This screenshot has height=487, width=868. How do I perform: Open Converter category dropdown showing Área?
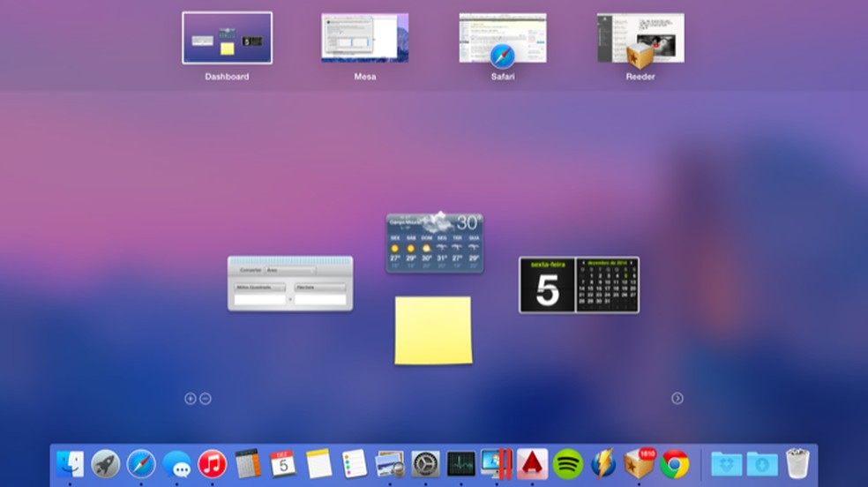click(290, 270)
